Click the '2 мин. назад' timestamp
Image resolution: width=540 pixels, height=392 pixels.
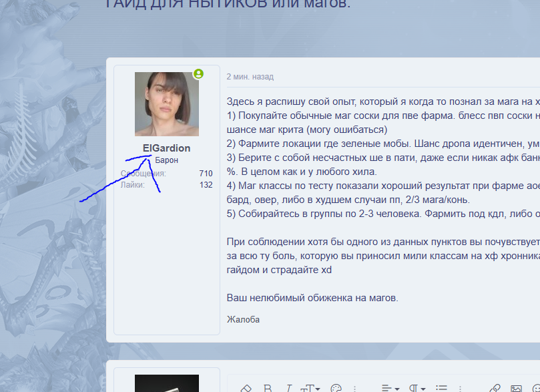click(250, 77)
